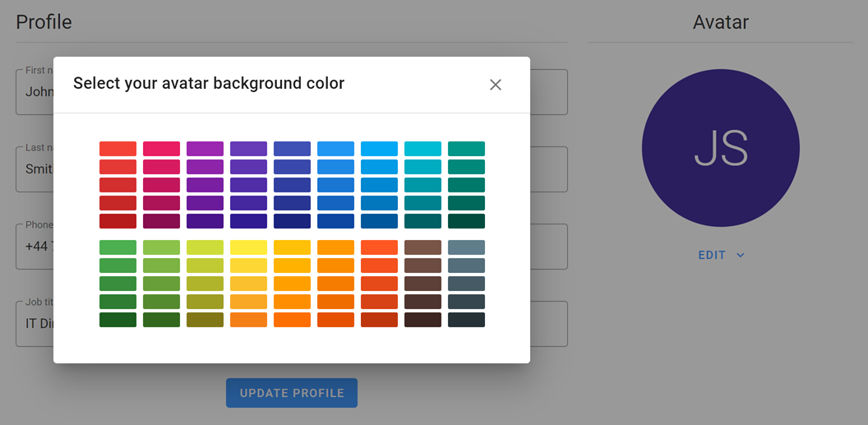This screenshot has height=425, width=868.
Task: Focus the First name input field
Action: (35, 91)
